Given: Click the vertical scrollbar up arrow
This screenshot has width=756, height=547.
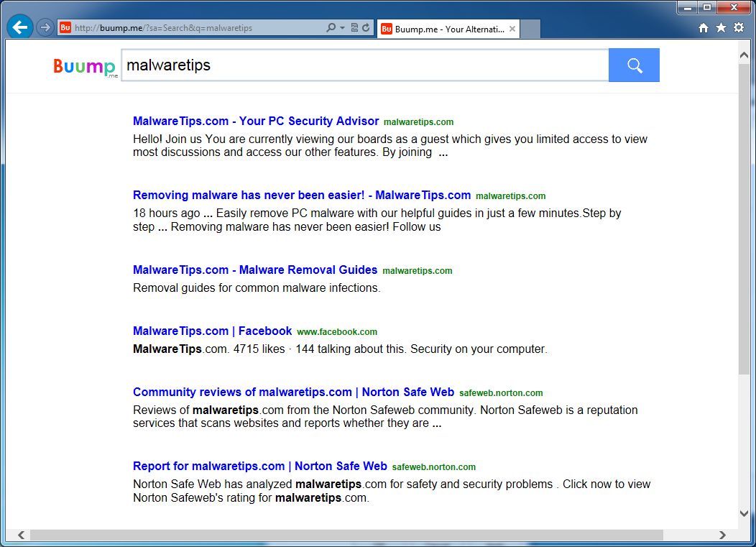Looking at the screenshot, I should (744, 55).
